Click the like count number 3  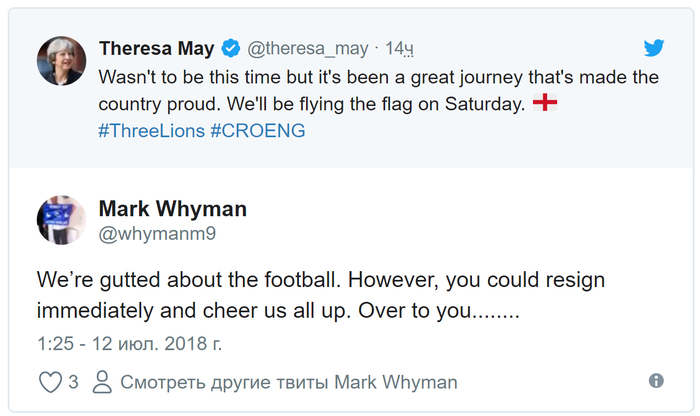73,382
